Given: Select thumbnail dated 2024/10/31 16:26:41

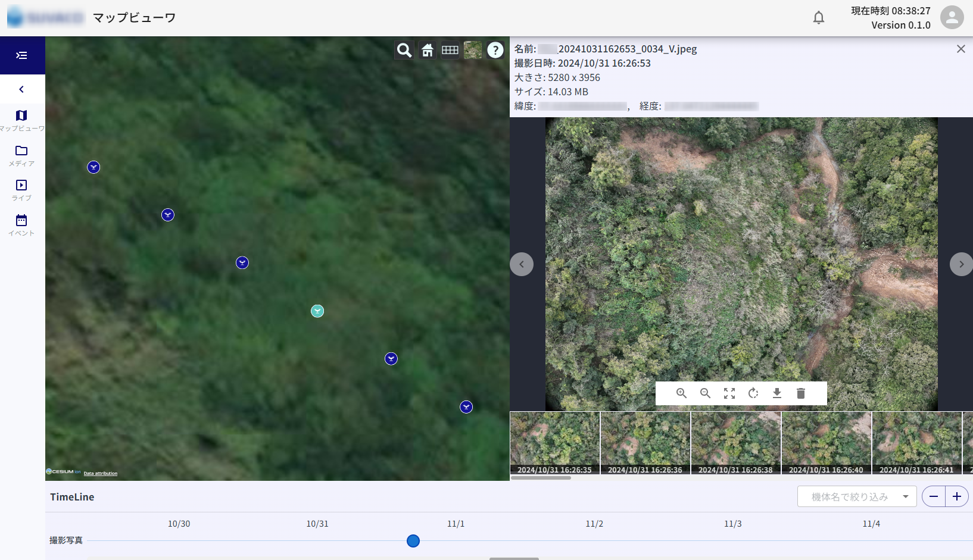Looking at the screenshot, I should [917, 443].
